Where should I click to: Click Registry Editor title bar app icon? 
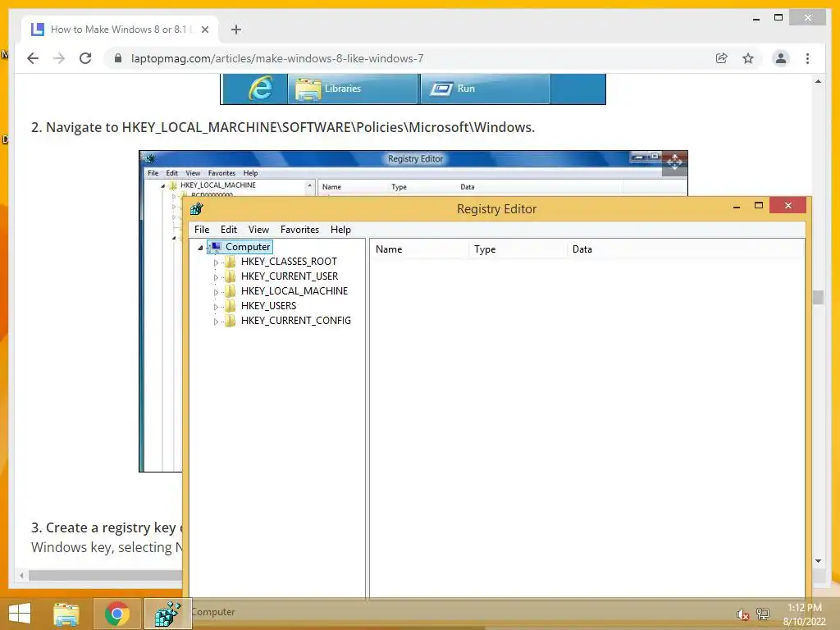pos(197,209)
